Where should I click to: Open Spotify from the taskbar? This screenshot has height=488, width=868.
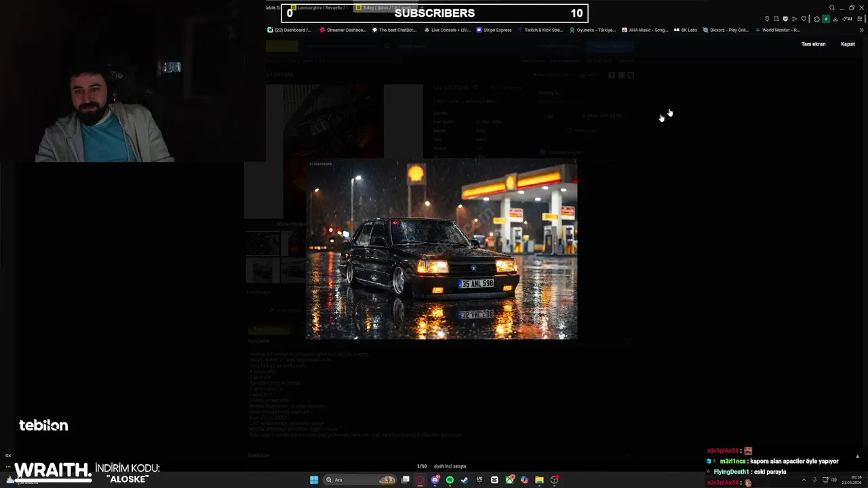(x=450, y=480)
